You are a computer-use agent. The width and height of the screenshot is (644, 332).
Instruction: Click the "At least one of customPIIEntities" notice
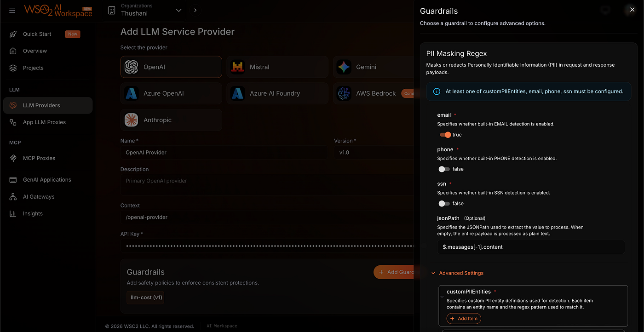[529, 92]
